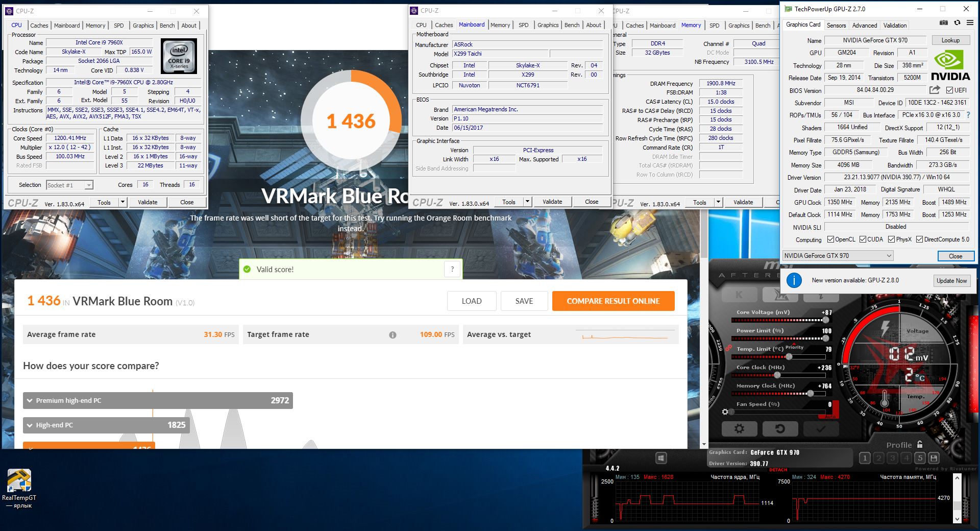
Task: Open Tools dropdown arrow in first CPU-Z window
Action: [122, 202]
